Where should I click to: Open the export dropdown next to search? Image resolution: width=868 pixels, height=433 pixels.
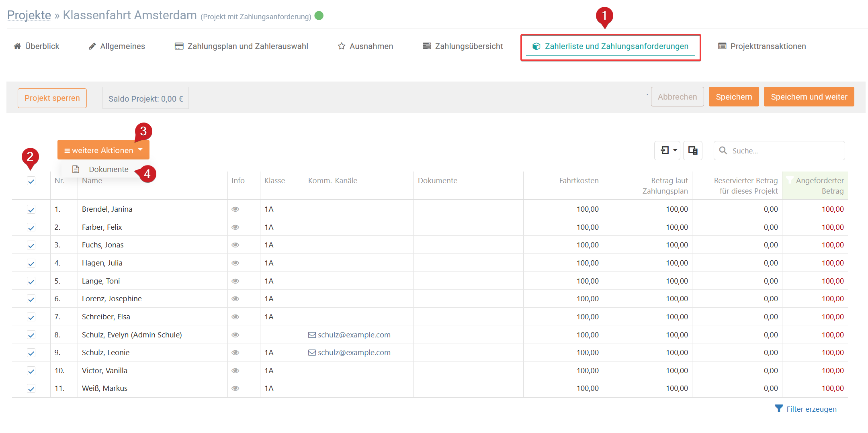point(667,151)
